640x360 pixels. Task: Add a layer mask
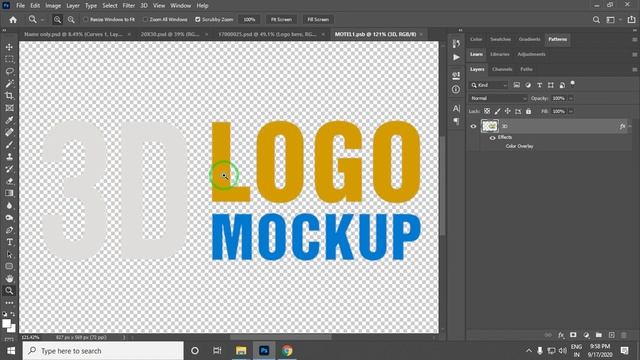tap(573, 335)
